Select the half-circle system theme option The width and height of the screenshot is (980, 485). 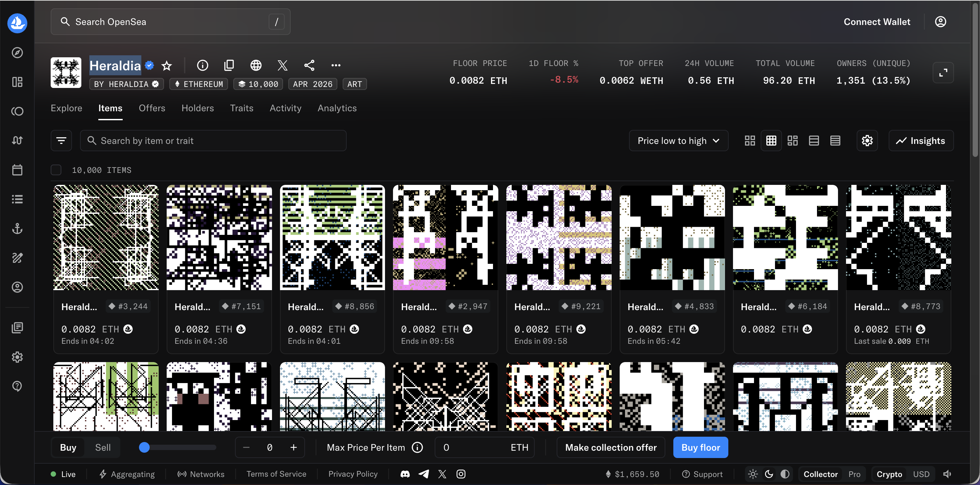(785, 474)
